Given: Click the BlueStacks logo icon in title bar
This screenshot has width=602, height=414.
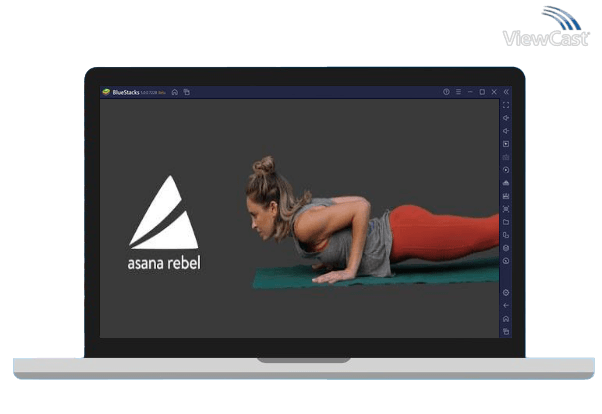Looking at the screenshot, I should [x=106, y=92].
